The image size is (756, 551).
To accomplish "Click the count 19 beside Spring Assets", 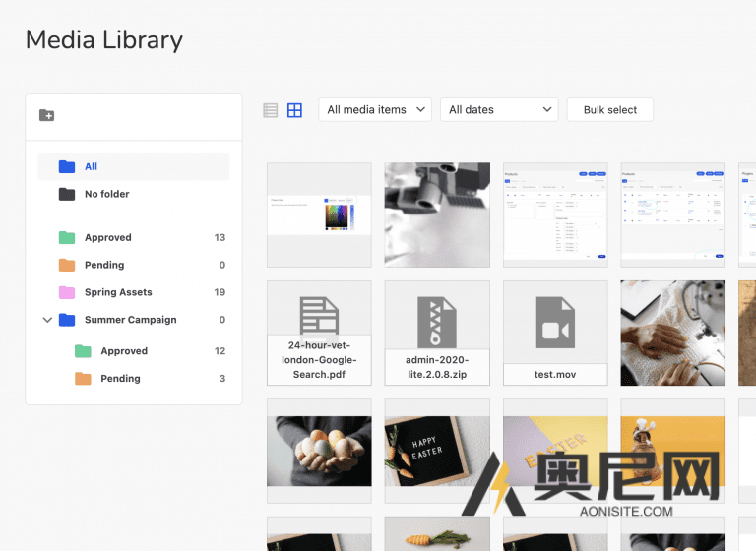I will (x=220, y=292).
